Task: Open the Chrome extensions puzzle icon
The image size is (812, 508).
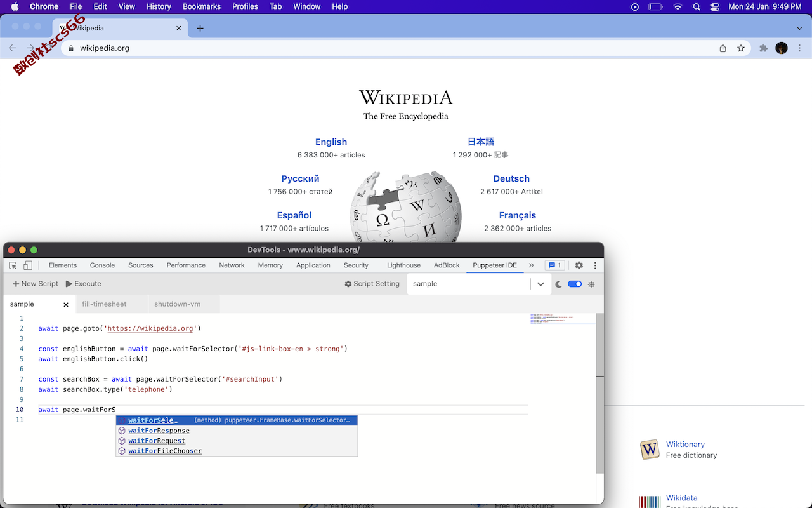Action: click(x=763, y=48)
